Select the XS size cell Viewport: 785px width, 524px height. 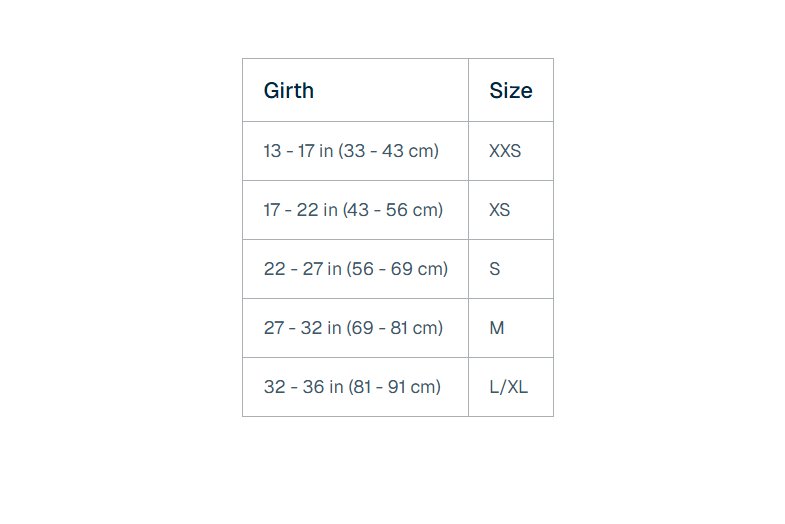pos(500,210)
